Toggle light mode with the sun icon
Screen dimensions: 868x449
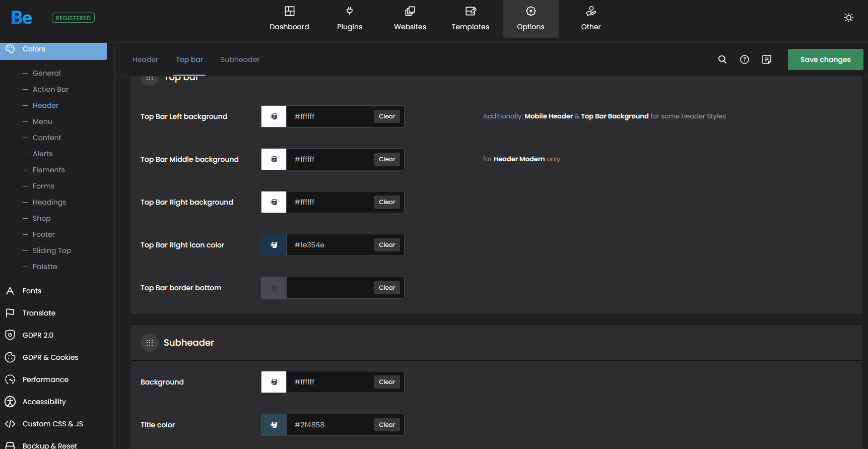848,18
